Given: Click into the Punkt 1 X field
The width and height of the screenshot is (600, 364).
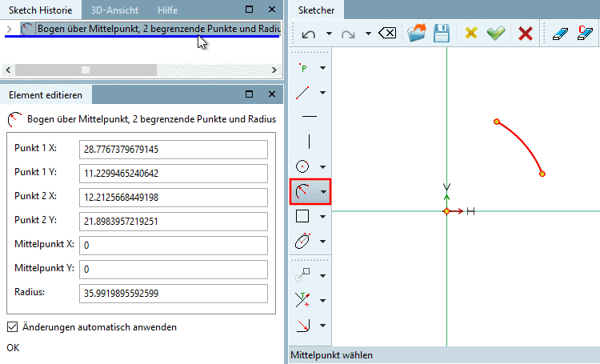Looking at the screenshot, I should point(174,150).
